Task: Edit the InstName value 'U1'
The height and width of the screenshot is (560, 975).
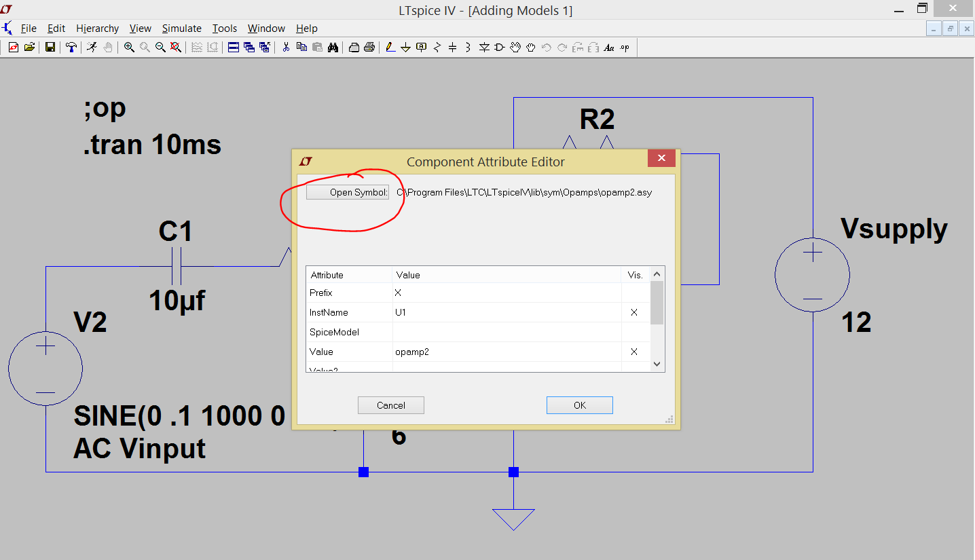Action: pos(507,312)
